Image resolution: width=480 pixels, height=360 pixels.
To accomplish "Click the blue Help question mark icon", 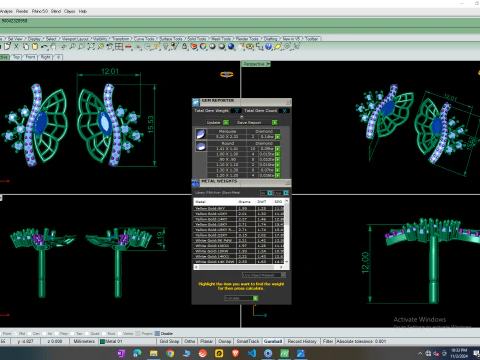I will (x=268, y=47).
